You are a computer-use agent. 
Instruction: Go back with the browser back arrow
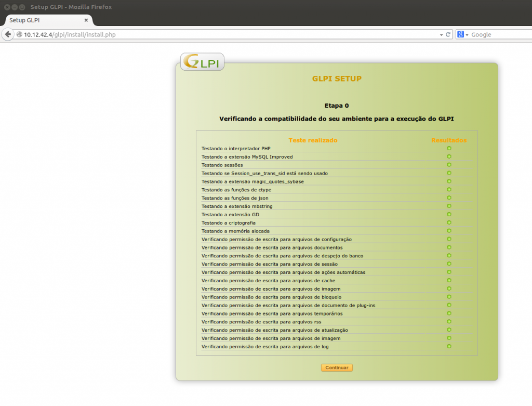coord(8,34)
